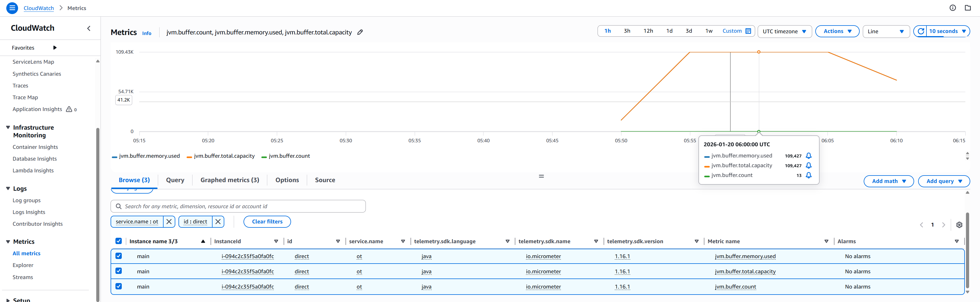This screenshot has width=980, height=302.
Task: Create alarm bell for jvm.buffer.count
Action: point(809,175)
